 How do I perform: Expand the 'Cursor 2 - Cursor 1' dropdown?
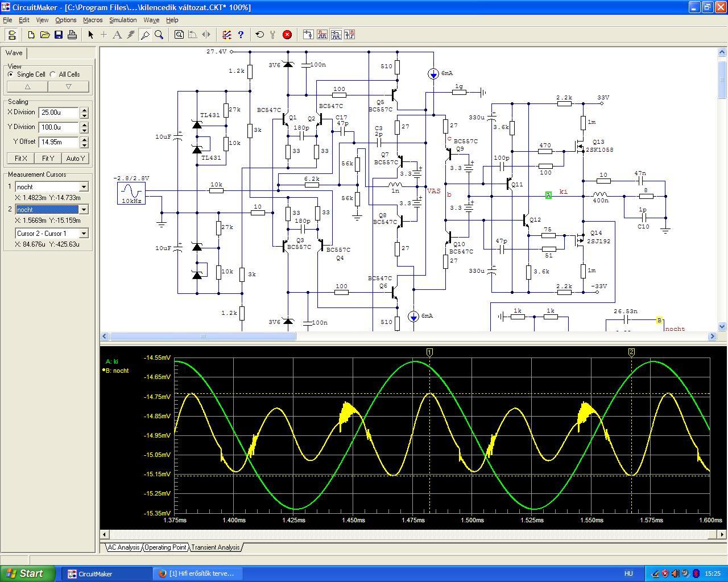click(84, 234)
